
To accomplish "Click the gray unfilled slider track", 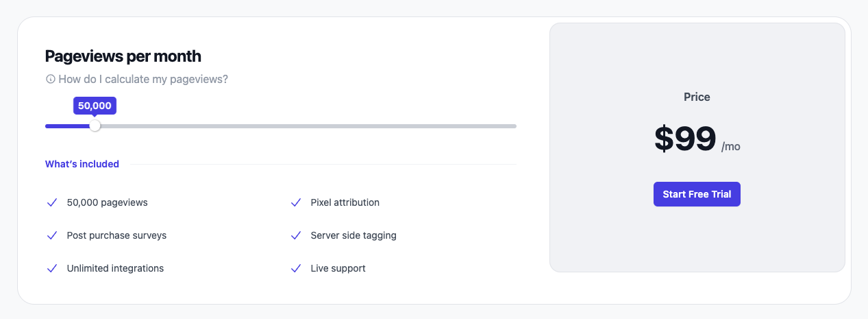I will [x=308, y=126].
